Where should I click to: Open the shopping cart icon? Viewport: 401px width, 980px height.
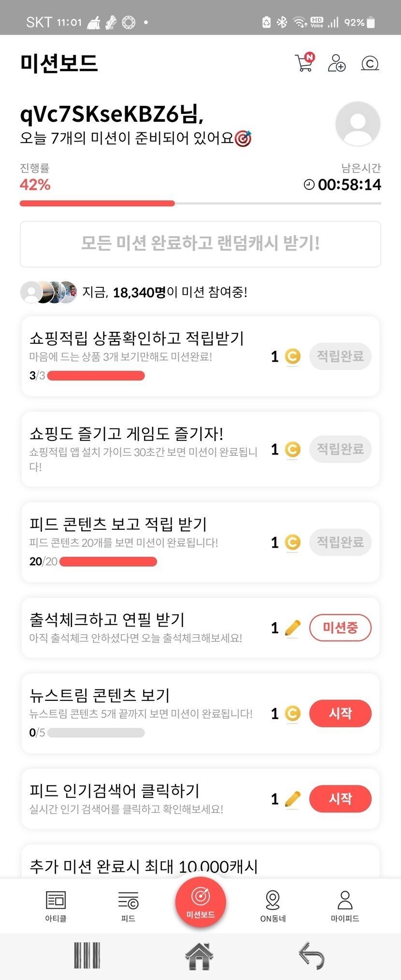coord(304,63)
